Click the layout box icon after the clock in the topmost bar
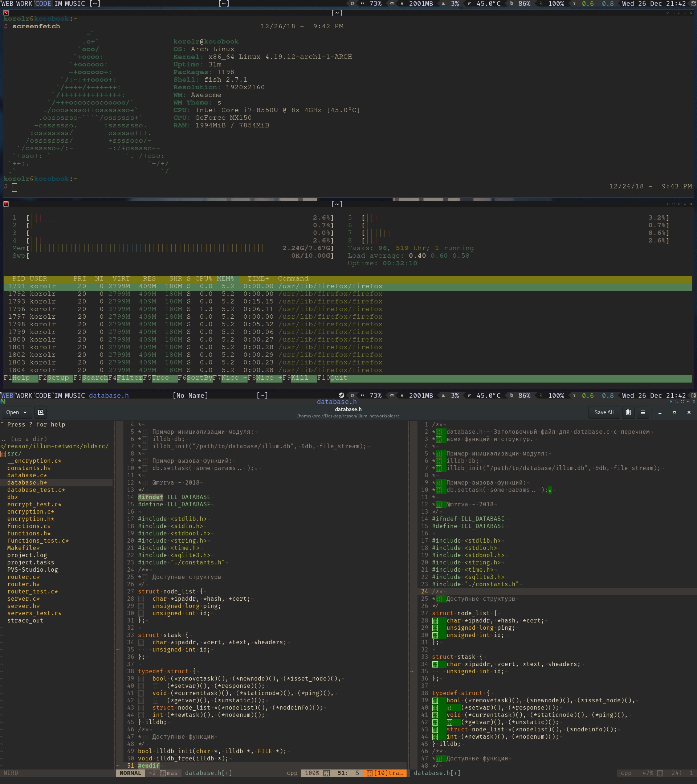The image size is (697, 784). click(x=693, y=4)
